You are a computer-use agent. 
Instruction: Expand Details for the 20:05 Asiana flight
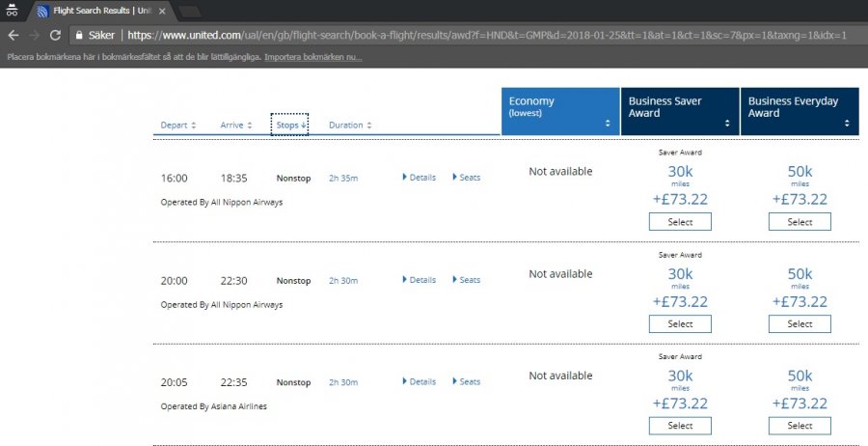[419, 382]
